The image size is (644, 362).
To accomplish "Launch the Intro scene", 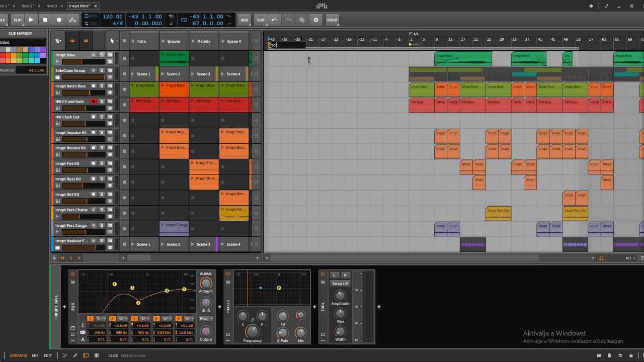I will (134, 41).
